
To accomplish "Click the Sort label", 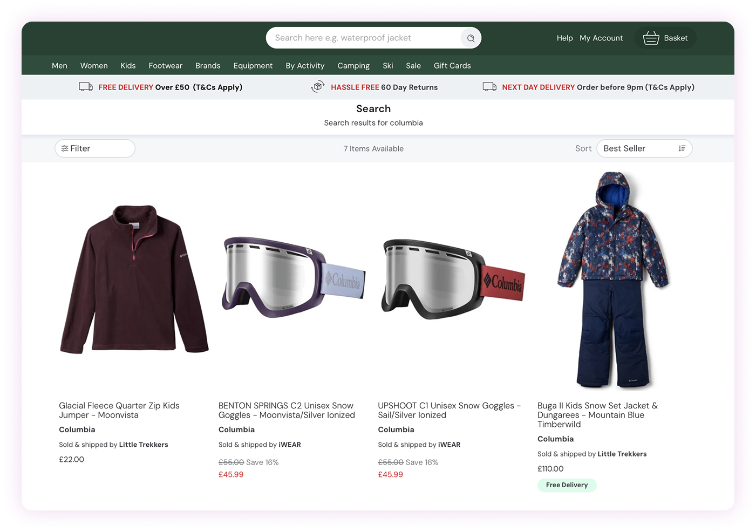I will 583,148.
